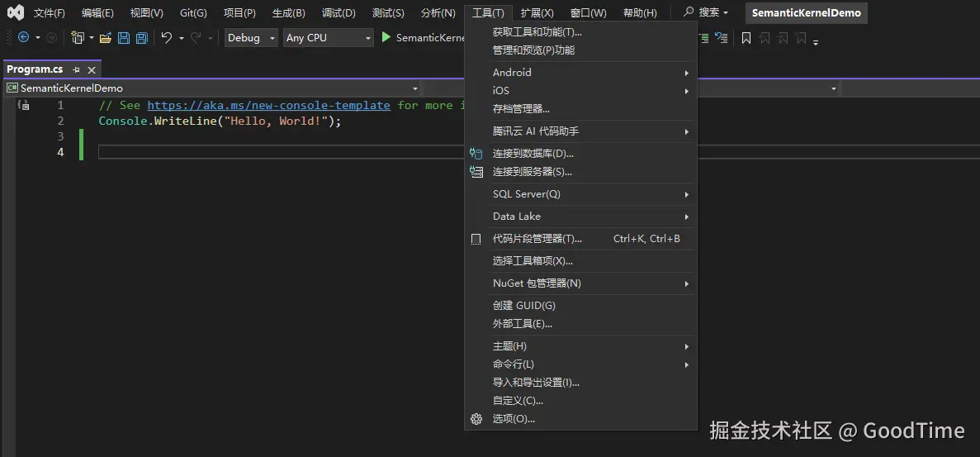Choose 存档管理器... menu entry

click(580, 109)
